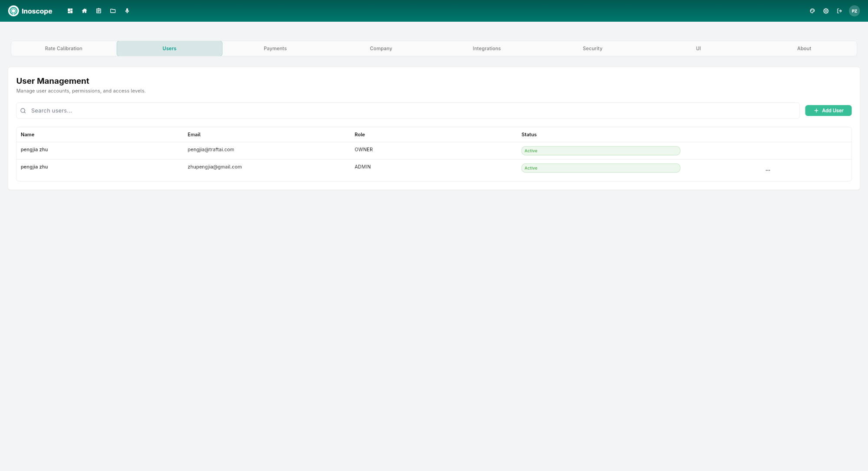Toggle the Active status for zhupengjia@gmail.com

click(601, 168)
